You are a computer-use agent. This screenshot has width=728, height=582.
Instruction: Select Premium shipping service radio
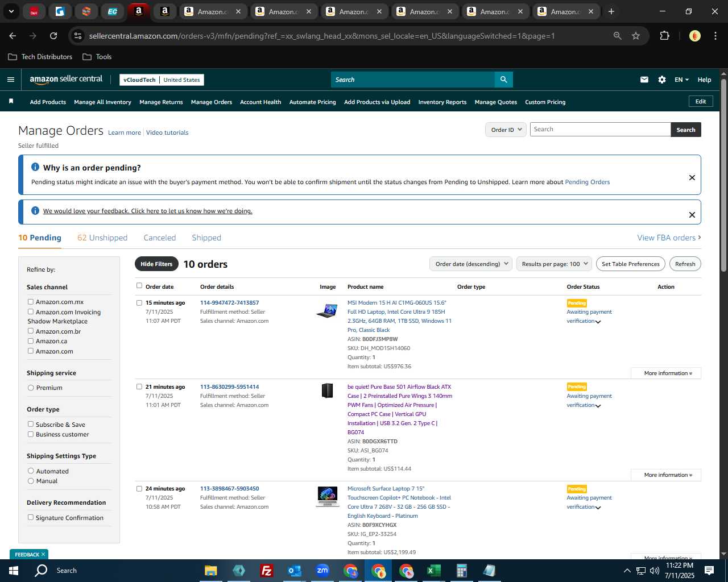tap(31, 388)
